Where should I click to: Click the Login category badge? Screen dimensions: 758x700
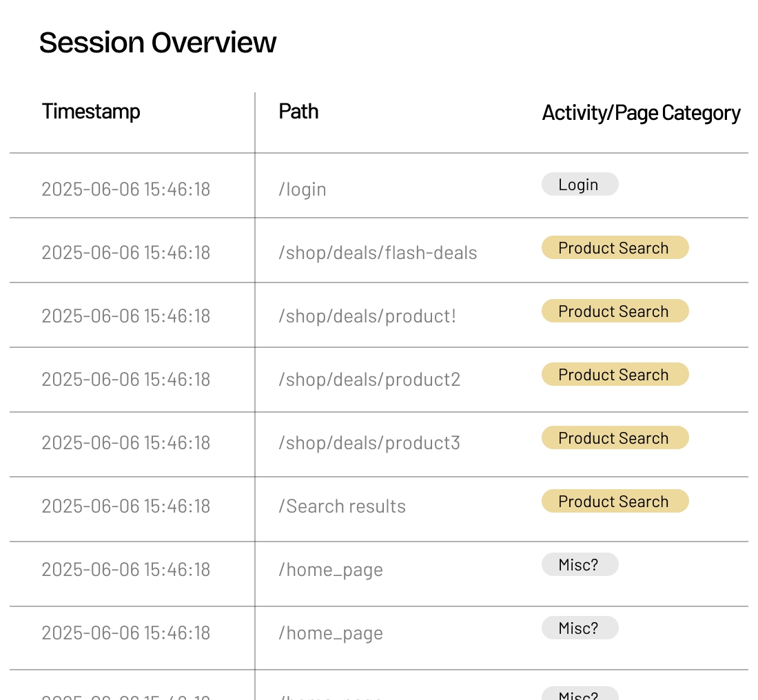(580, 185)
